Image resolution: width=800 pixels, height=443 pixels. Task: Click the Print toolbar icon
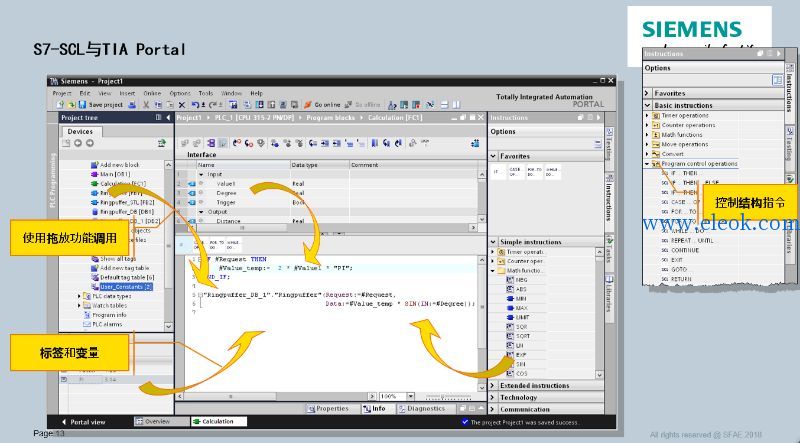pos(132,105)
